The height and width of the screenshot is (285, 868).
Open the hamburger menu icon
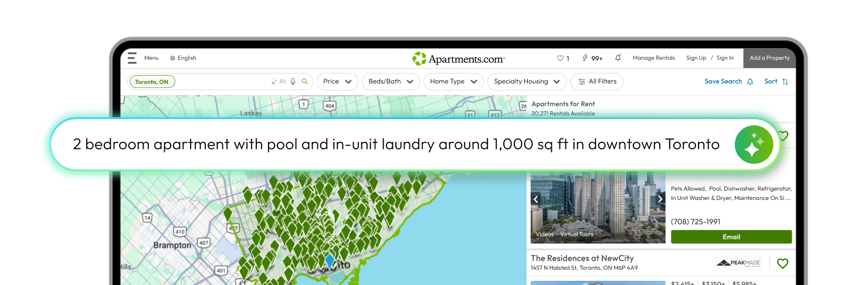click(132, 58)
